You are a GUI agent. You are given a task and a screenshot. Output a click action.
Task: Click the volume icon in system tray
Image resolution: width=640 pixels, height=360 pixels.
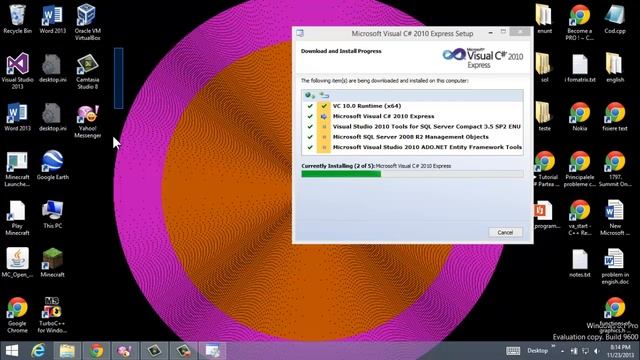point(596,351)
